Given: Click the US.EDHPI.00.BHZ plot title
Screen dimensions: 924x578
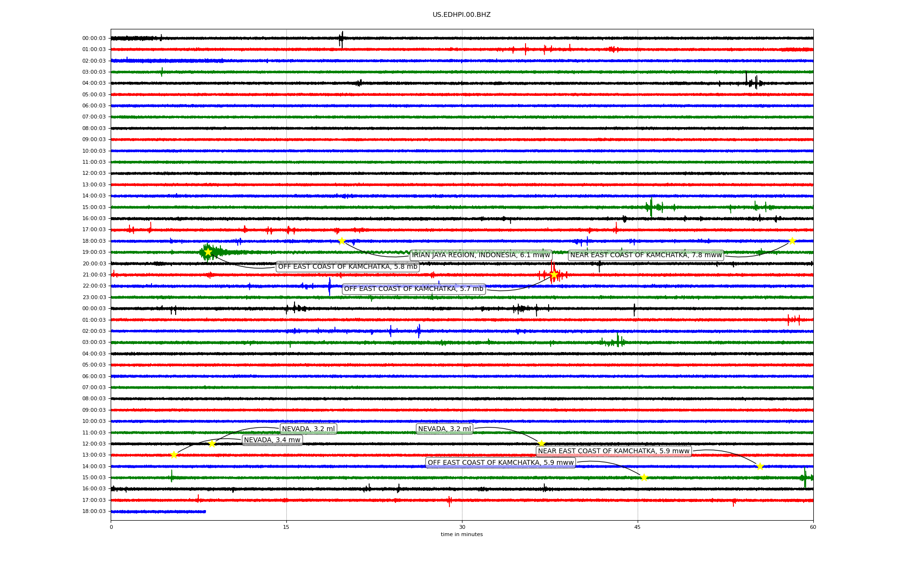Looking at the screenshot, I should [462, 15].
